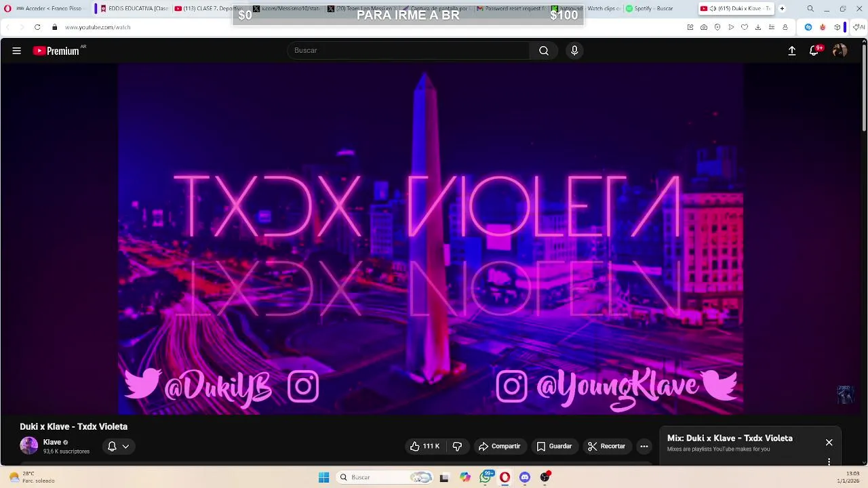Click Compartir share button
Screen dimensions: 868x488
(x=499, y=446)
